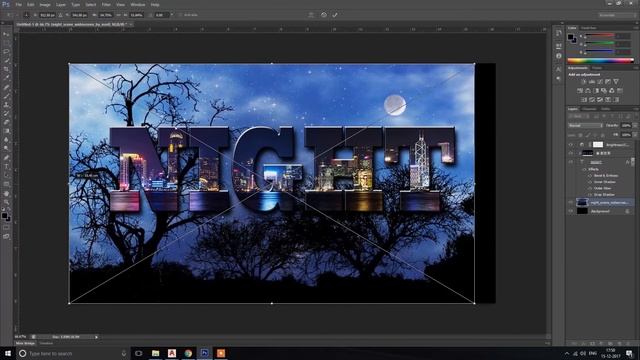Select the Lasso tool
640x360 pixels.
[6, 52]
